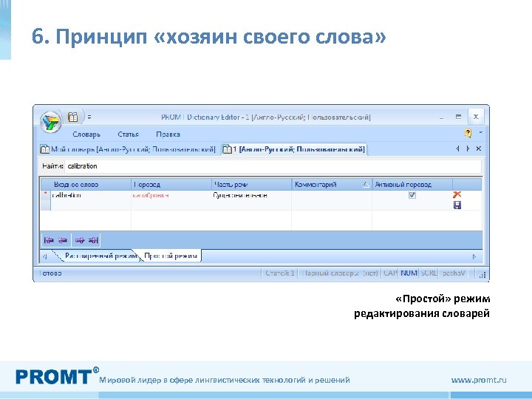Maximize the PROMT Dictionary Editor window
This screenshot has width=532, height=399.
point(458,117)
